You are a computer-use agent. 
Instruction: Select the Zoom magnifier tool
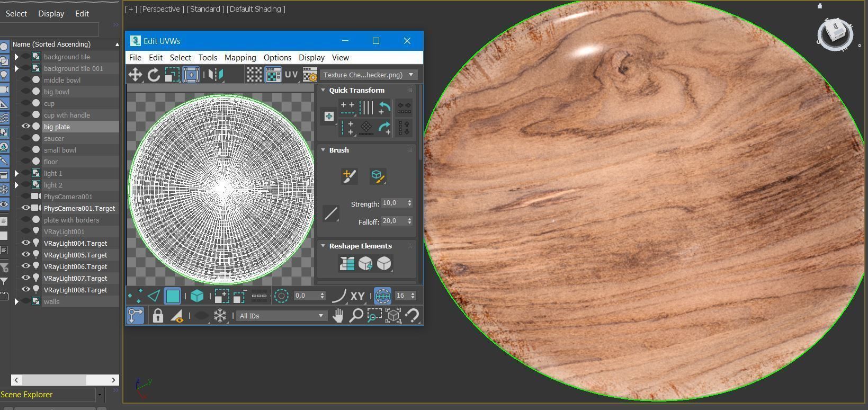[x=356, y=316]
